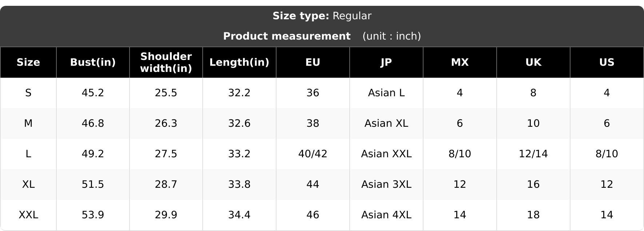Select the 40/42 EU size cell

pos(313,154)
